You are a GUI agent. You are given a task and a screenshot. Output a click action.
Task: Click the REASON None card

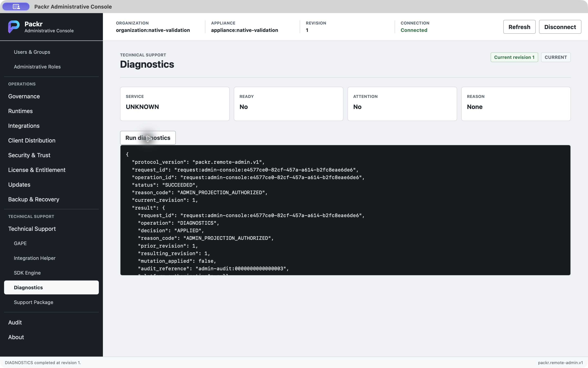[516, 104]
